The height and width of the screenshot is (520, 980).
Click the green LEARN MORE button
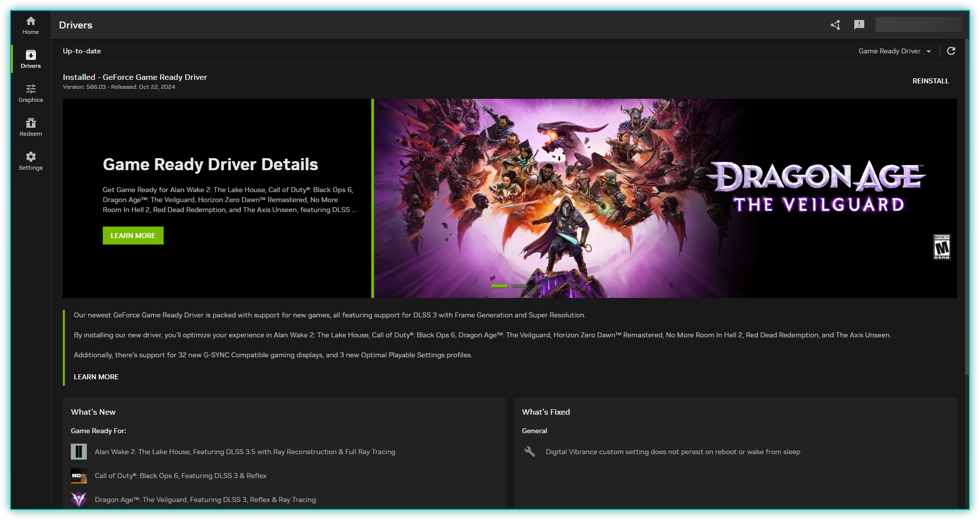pos(133,236)
